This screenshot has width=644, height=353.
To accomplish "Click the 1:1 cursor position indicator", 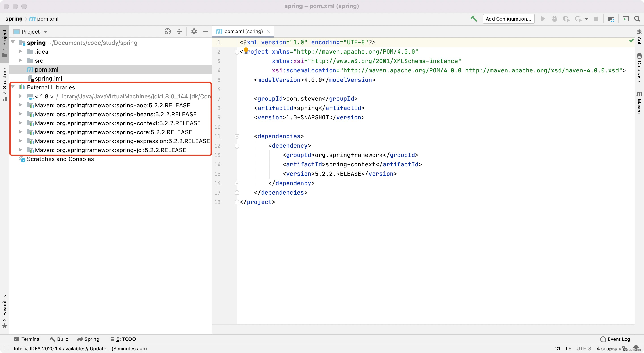I will 557,349.
